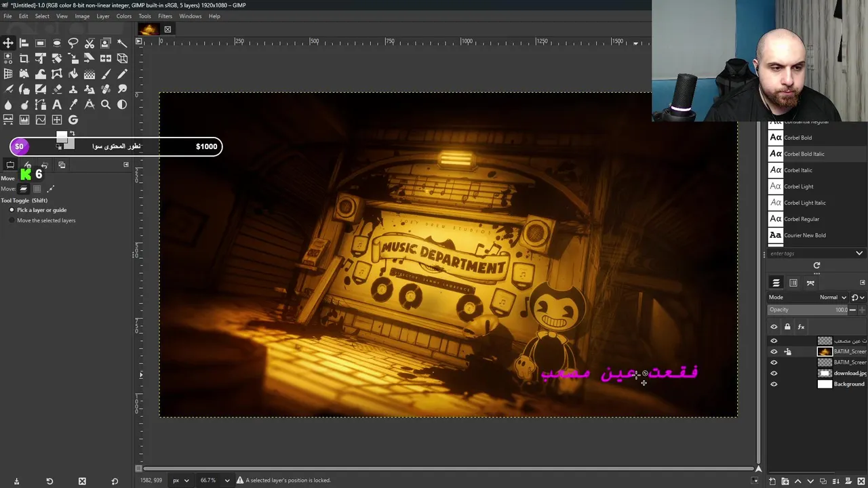Image resolution: width=868 pixels, height=488 pixels.
Task: Select the Scissors Select tool
Action: click(90, 43)
